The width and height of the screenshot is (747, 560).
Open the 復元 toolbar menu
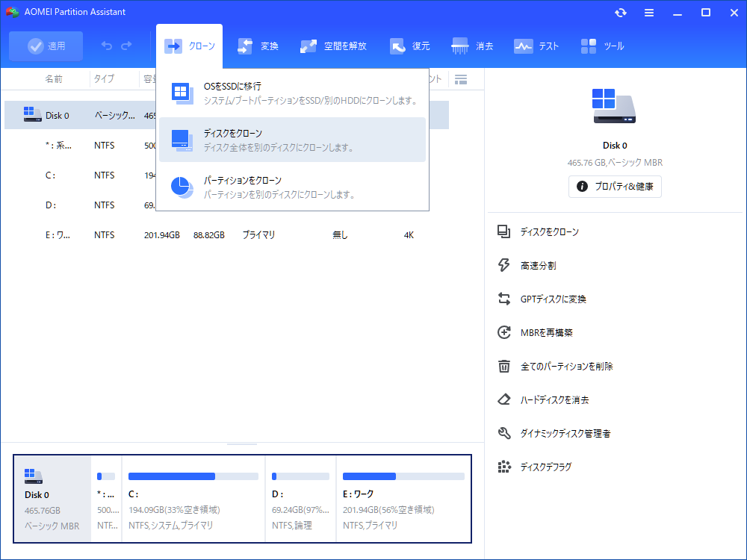tap(409, 46)
